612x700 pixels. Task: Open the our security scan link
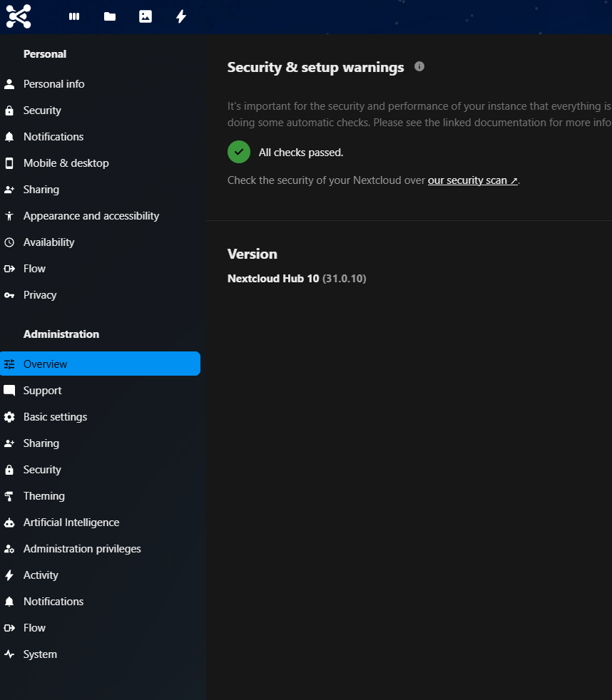pos(472,180)
